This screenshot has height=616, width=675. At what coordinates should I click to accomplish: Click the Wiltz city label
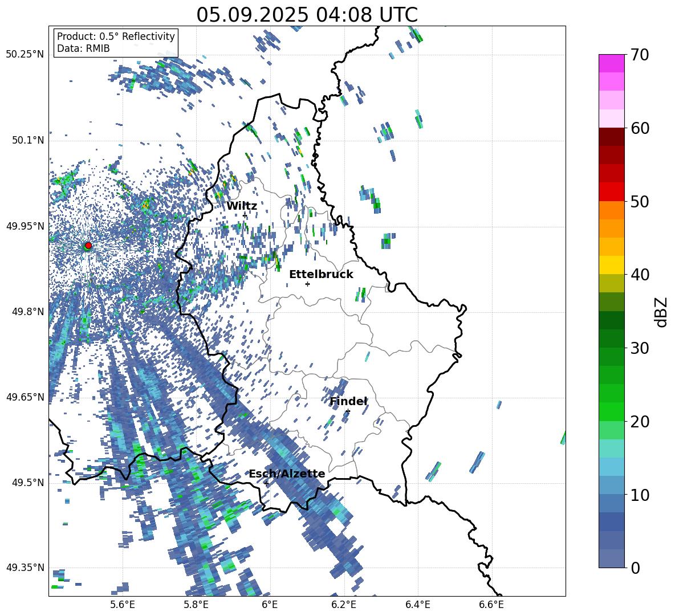pyautogui.click(x=242, y=206)
